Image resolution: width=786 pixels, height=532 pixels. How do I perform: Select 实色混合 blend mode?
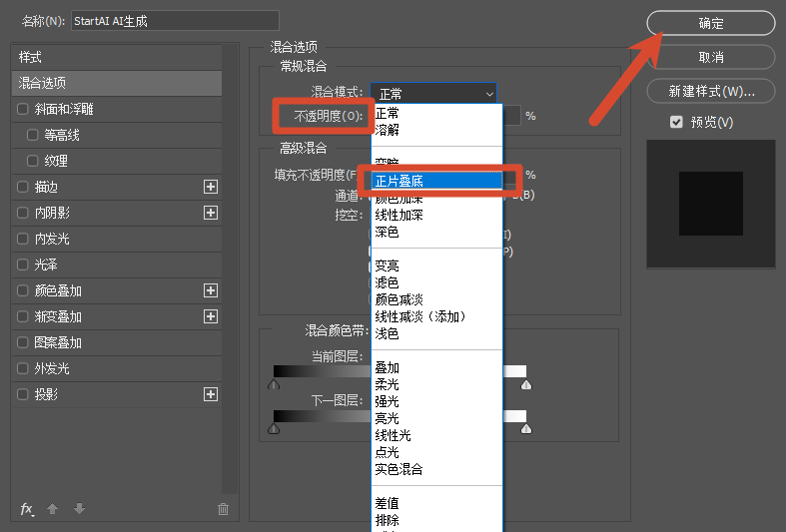436,469
